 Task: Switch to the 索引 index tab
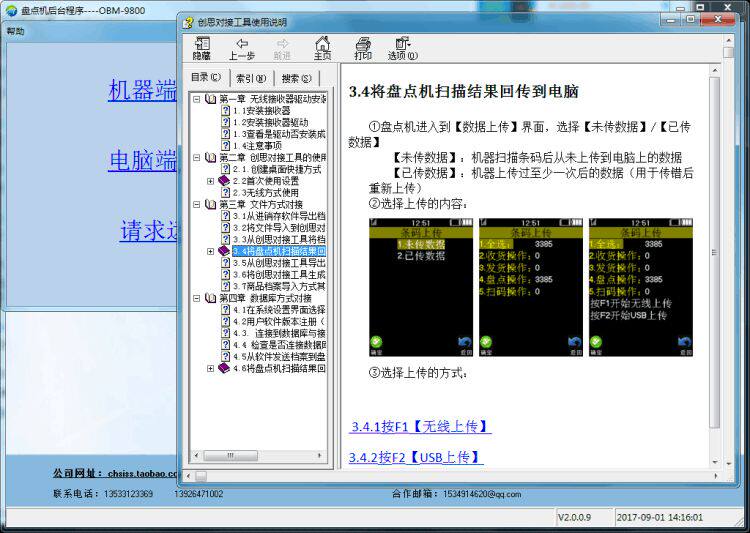(x=252, y=78)
